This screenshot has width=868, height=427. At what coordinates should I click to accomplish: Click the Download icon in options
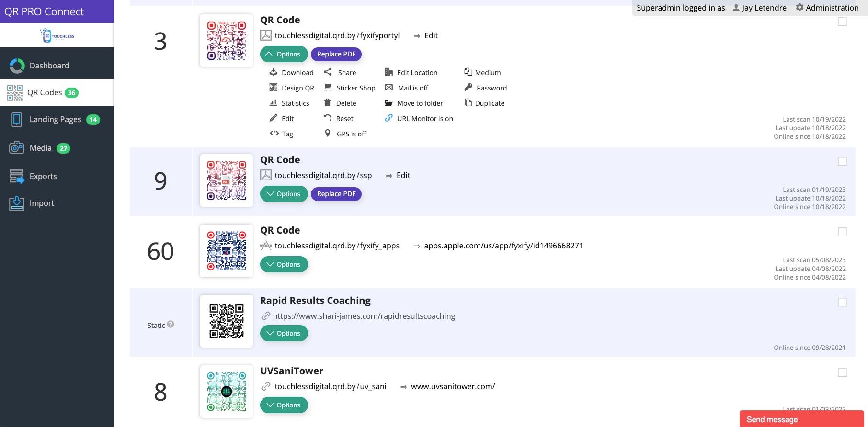coord(273,72)
